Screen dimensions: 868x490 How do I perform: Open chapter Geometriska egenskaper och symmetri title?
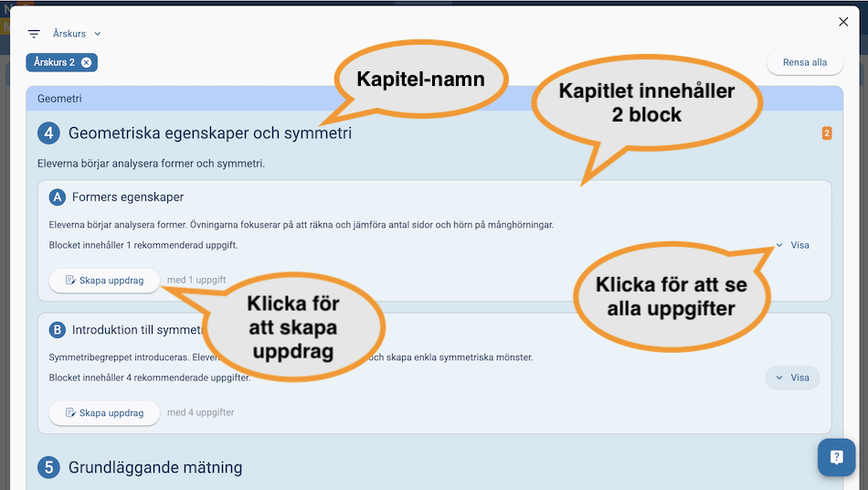pyautogui.click(x=209, y=133)
